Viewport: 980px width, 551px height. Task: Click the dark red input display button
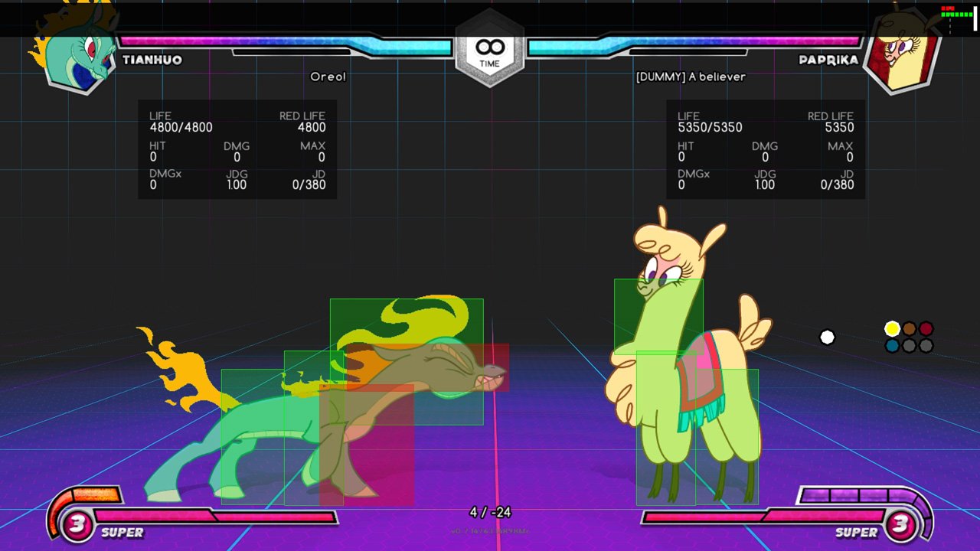point(926,329)
